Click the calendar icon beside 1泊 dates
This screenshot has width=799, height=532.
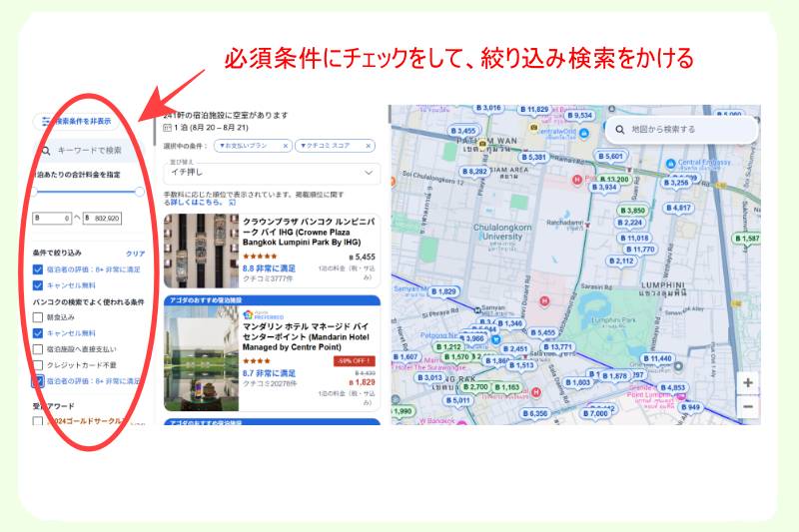(167, 128)
